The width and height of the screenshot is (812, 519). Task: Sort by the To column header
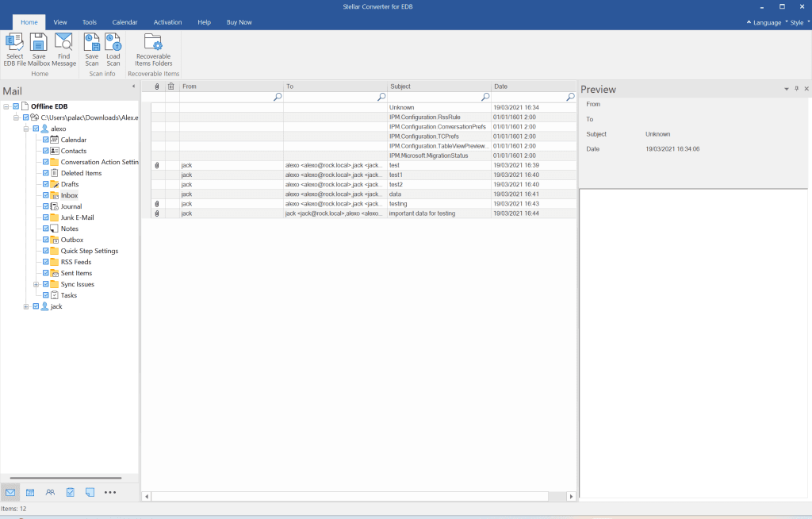(x=335, y=86)
